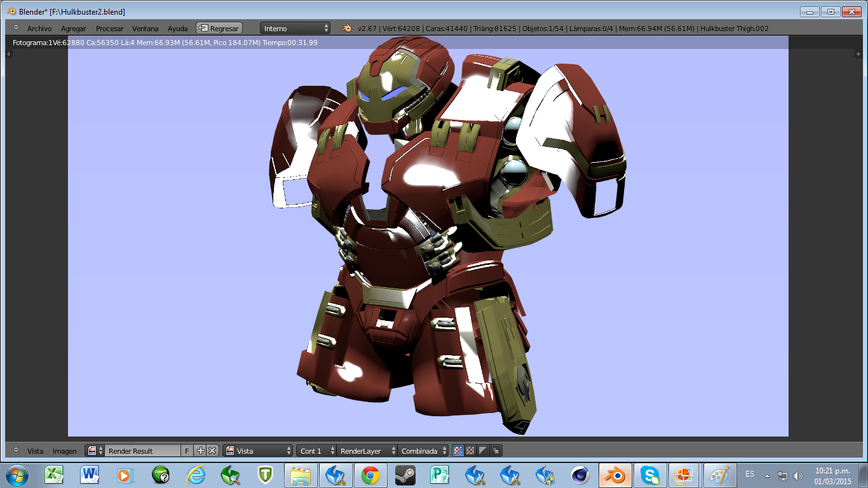The height and width of the screenshot is (488, 868).
Task: Select the color-only checker display mode
Action: tap(471, 451)
